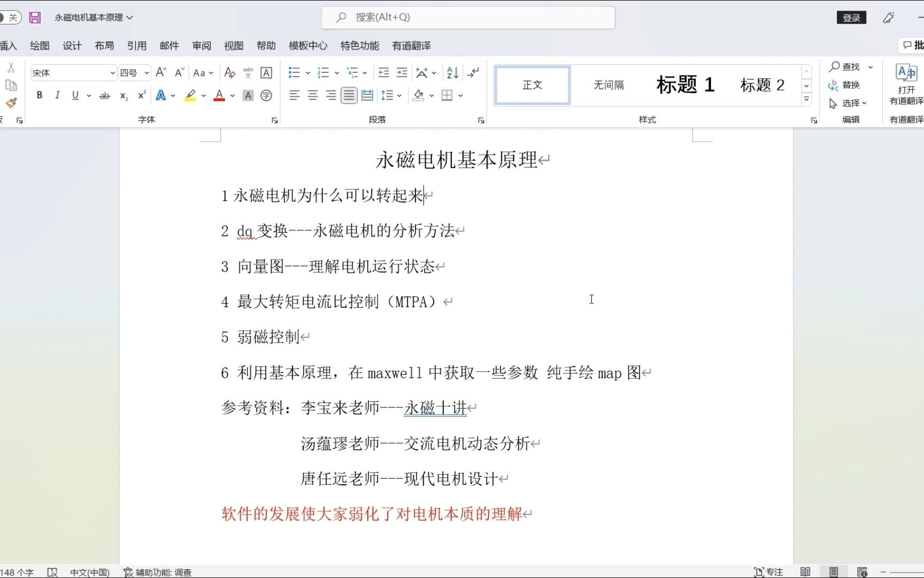Toggle justify alignment
Viewport: 924px width, 578px height.
[x=349, y=95]
